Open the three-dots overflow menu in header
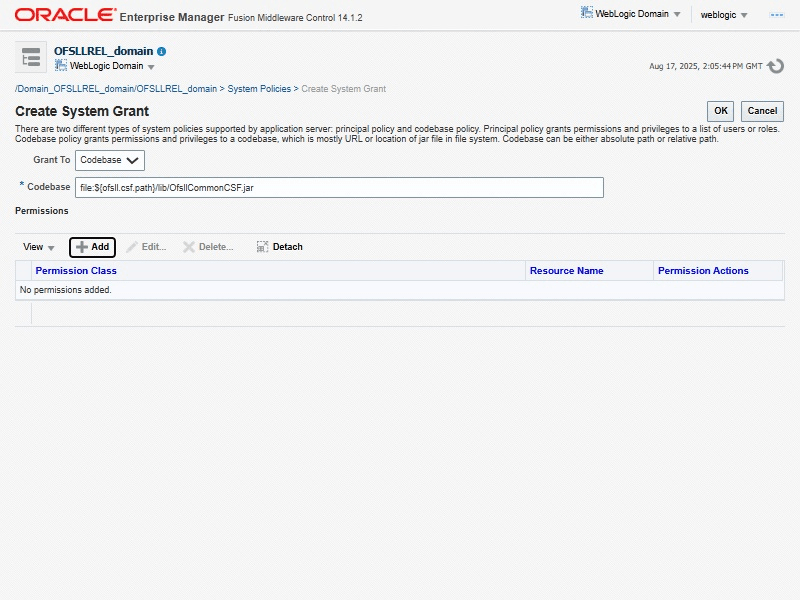Screen dimensions: 800x600 [777, 15]
